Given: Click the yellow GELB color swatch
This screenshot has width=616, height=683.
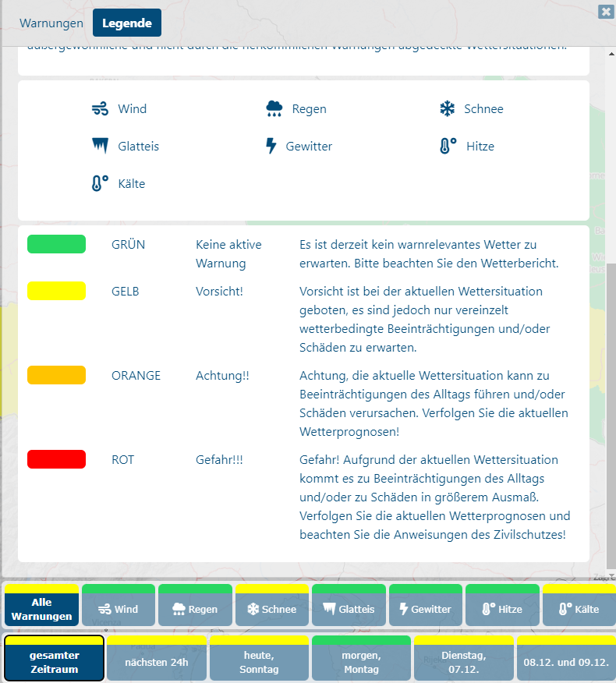Looking at the screenshot, I should click(57, 291).
